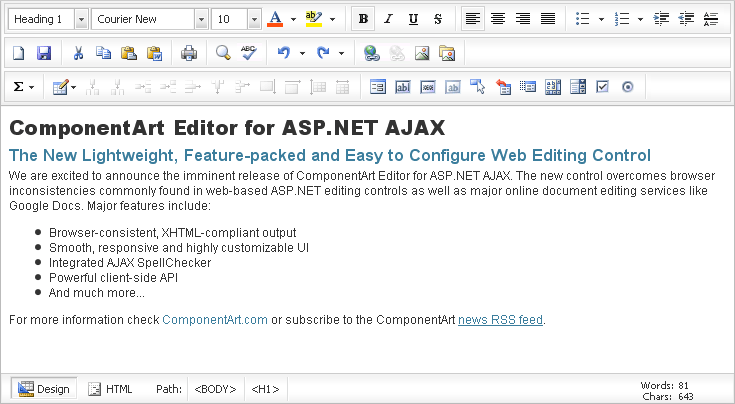Place cursor in ComponentArt Editor heading
735x404 pixels.
(x=227, y=127)
